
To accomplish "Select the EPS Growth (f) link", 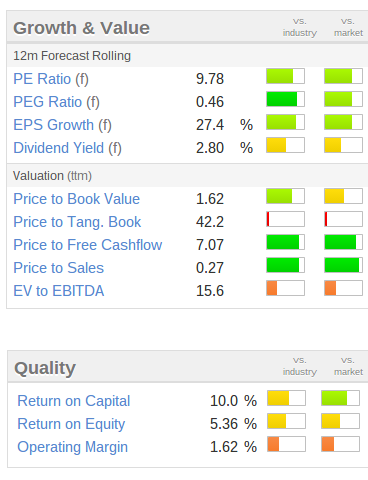I will [x=62, y=125].
